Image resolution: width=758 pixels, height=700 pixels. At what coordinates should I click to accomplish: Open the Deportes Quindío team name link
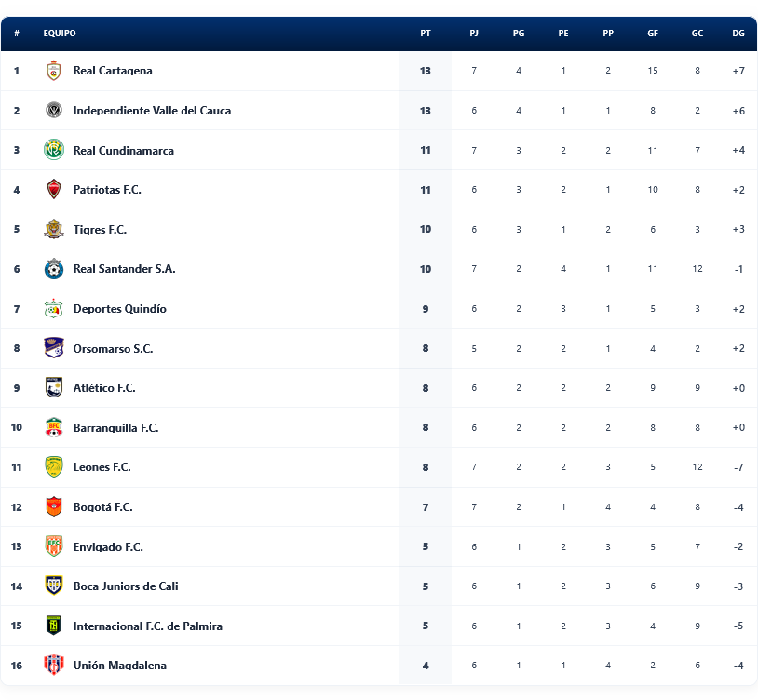point(120,309)
